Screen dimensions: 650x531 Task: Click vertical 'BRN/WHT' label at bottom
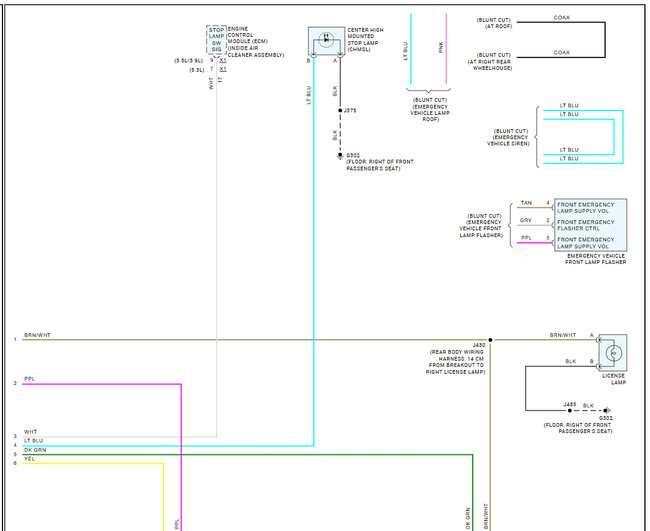click(486, 516)
